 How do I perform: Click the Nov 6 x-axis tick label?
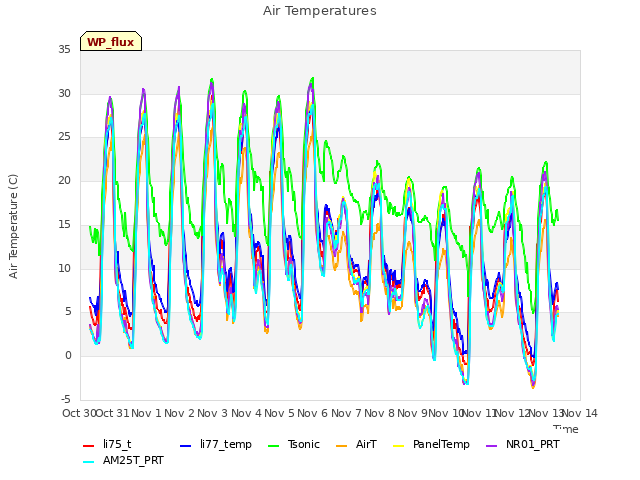pos(313,413)
